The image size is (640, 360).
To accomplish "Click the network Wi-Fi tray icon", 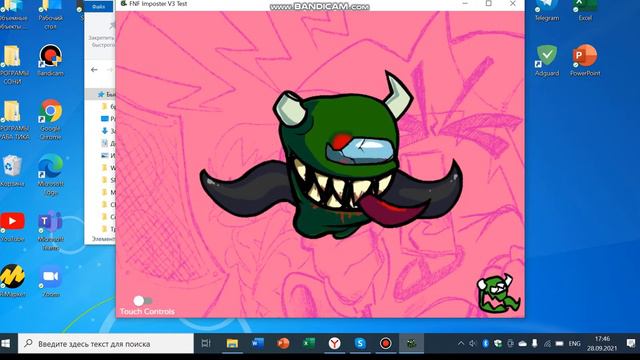I will point(547,344).
